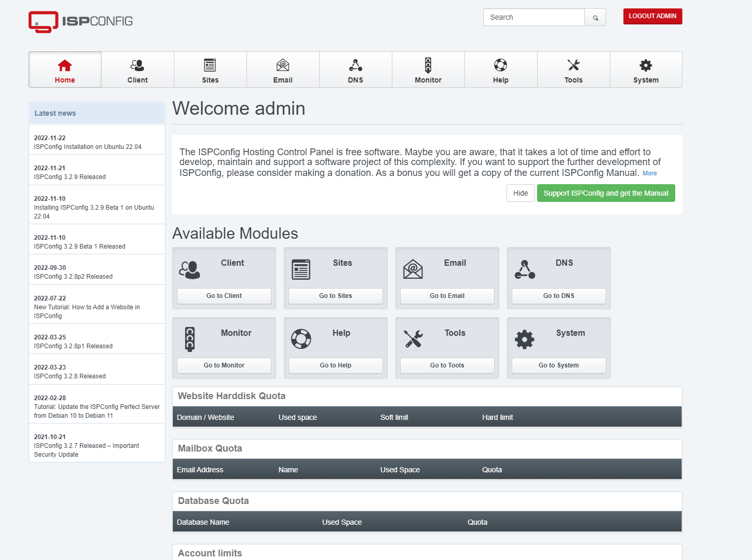Image resolution: width=752 pixels, height=560 pixels.
Task: Click the Help module card lifebuoy icon
Action: [301, 339]
